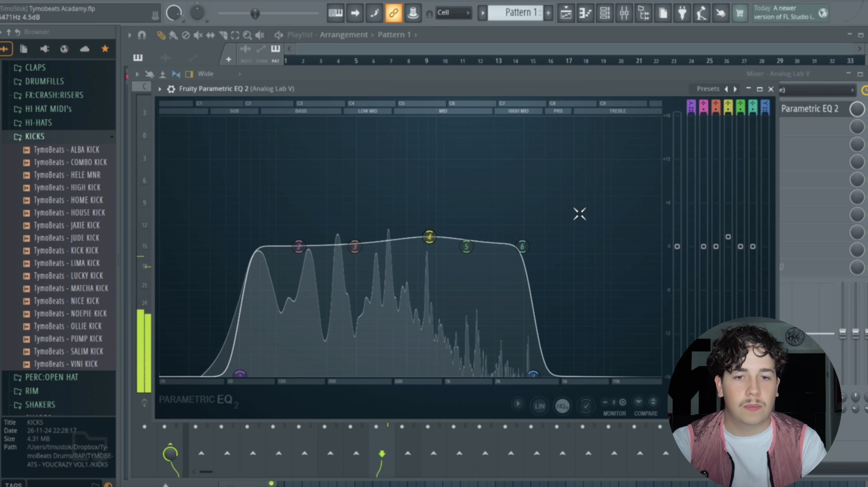This screenshot has height=487, width=868.
Task: Select the Mute tool in playlist toolbar
Action: [x=198, y=35]
